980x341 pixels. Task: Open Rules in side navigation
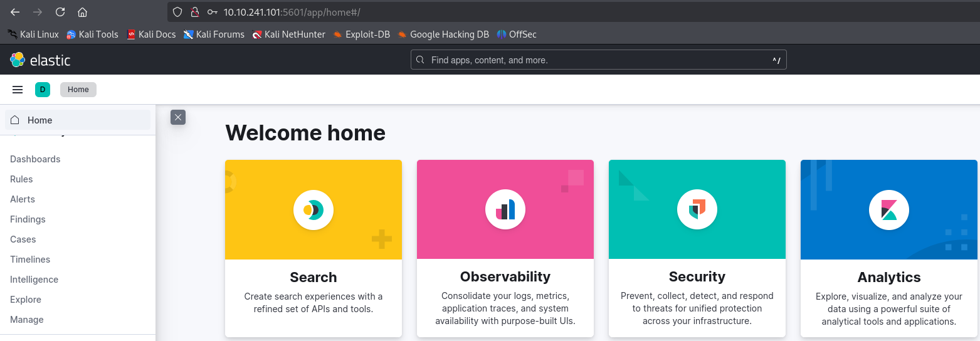tap(21, 179)
